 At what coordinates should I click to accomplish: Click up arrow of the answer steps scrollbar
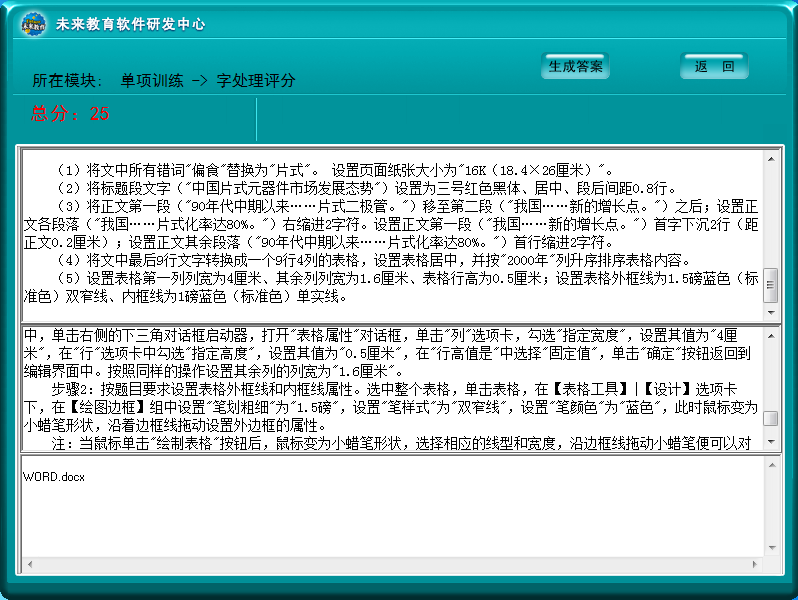point(771,336)
